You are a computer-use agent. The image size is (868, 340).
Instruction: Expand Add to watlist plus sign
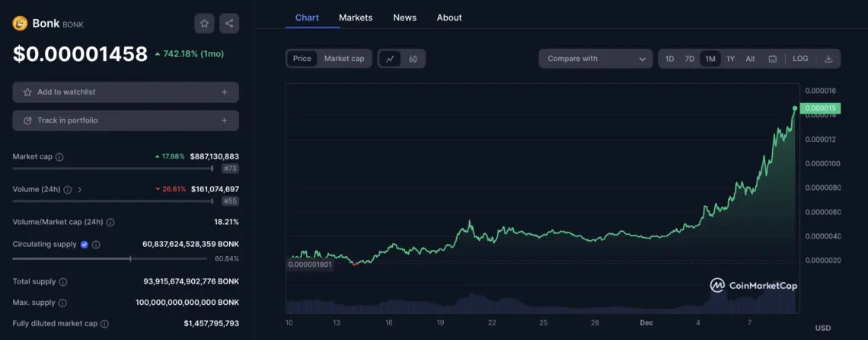point(224,92)
